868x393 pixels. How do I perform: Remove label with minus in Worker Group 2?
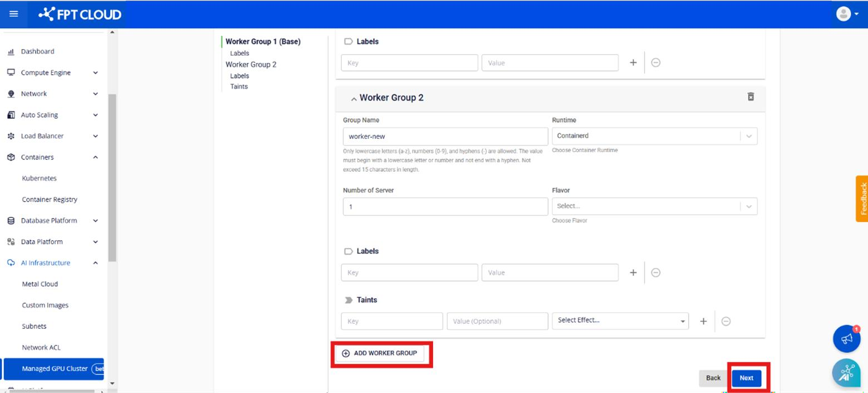click(x=656, y=273)
